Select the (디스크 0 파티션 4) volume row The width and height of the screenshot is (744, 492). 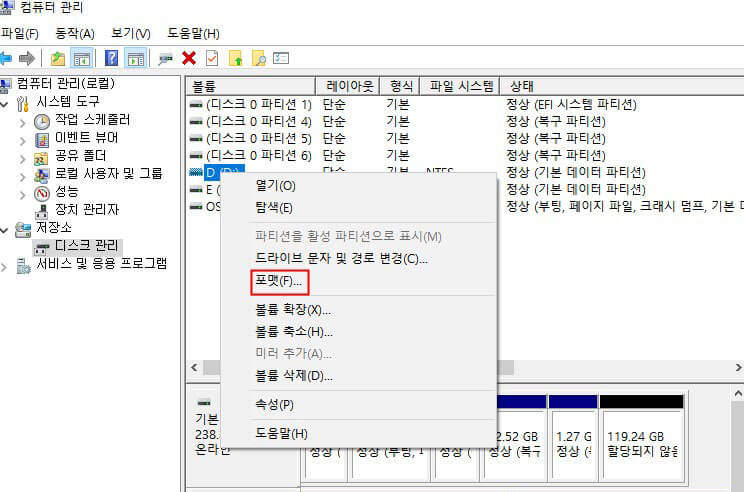(259, 122)
